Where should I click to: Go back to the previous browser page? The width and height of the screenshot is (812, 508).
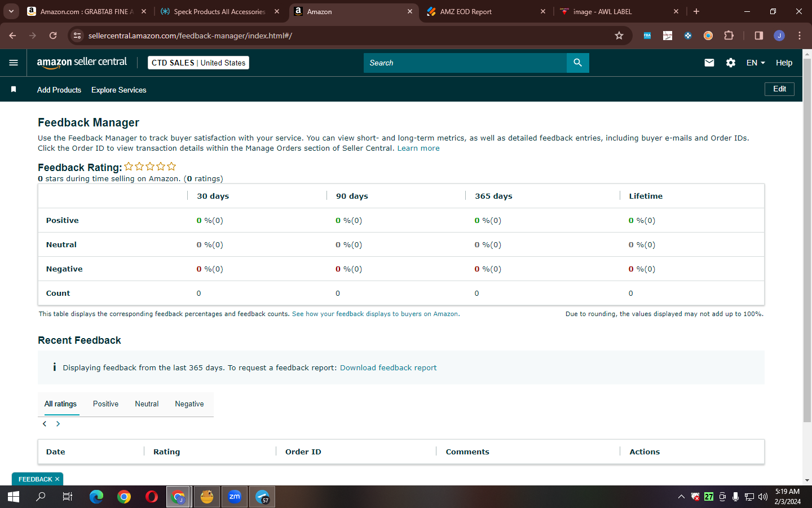(12, 36)
